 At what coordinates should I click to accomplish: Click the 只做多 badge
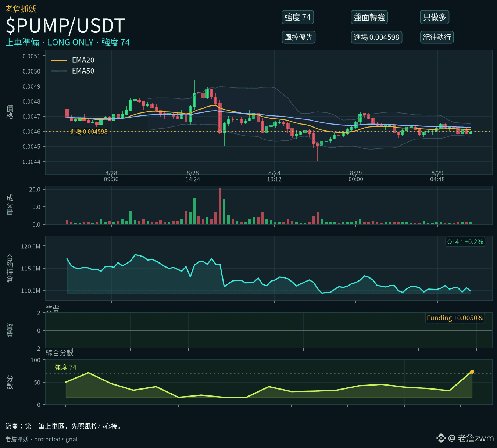pos(435,17)
